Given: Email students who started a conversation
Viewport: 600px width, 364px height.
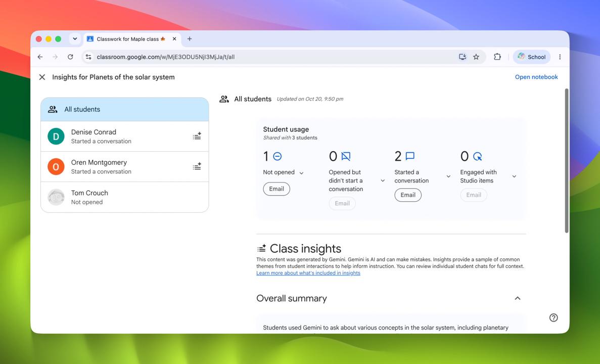Looking at the screenshot, I should coord(408,195).
